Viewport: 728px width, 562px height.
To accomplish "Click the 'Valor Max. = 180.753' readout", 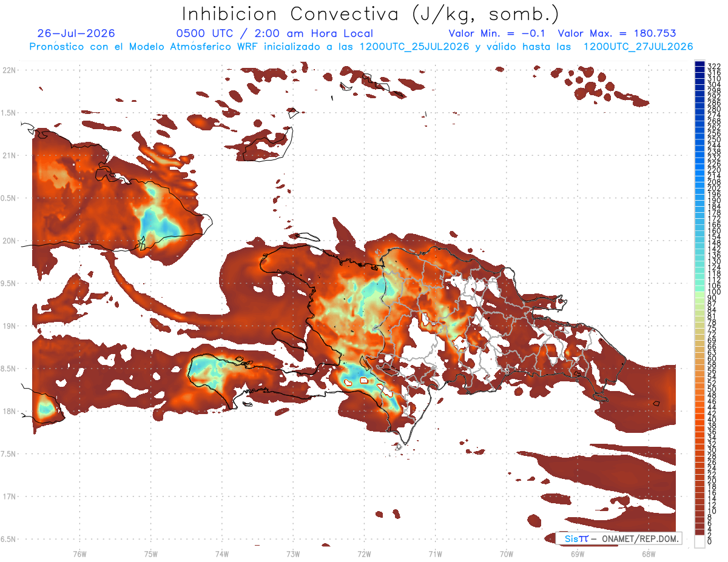I will (x=617, y=33).
